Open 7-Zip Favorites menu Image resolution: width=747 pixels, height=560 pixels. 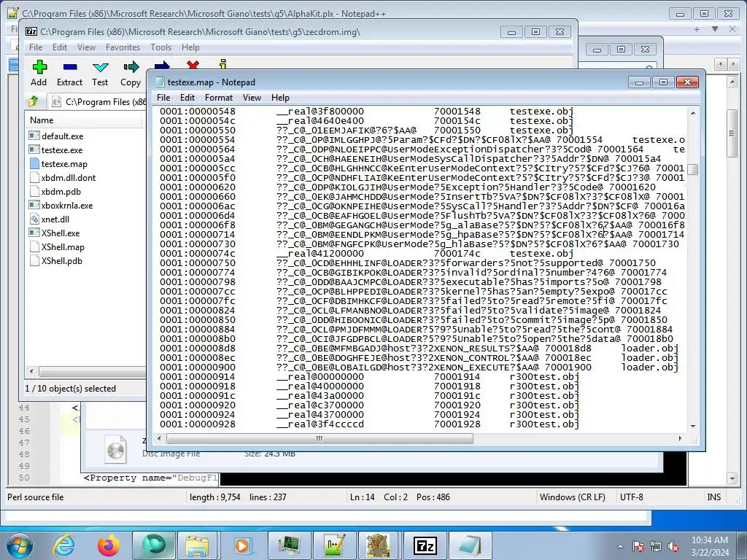123,47
